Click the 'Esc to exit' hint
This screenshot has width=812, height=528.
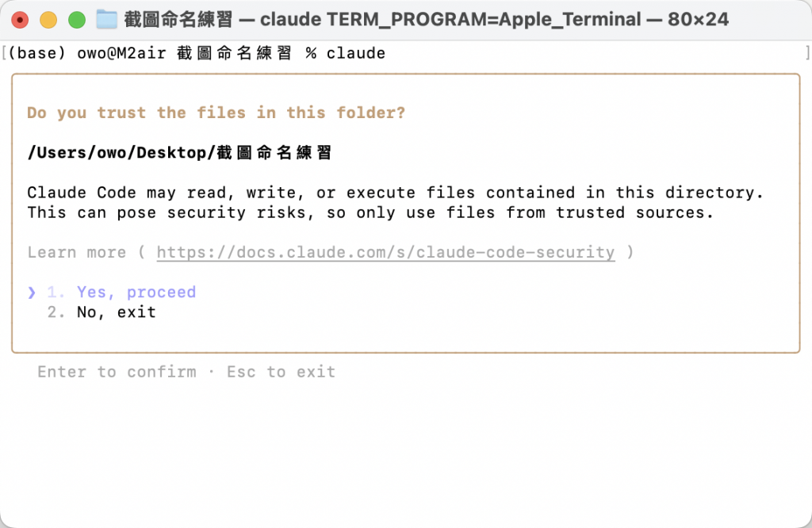[x=282, y=372]
